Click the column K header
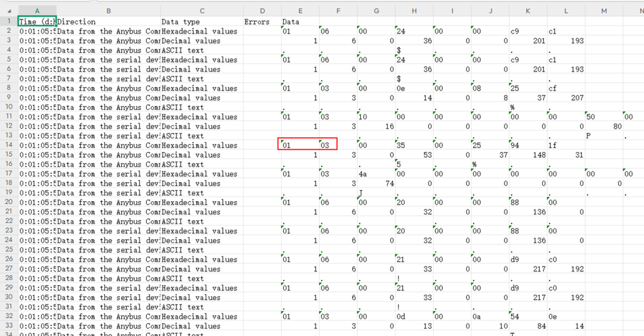 tap(528, 11)
